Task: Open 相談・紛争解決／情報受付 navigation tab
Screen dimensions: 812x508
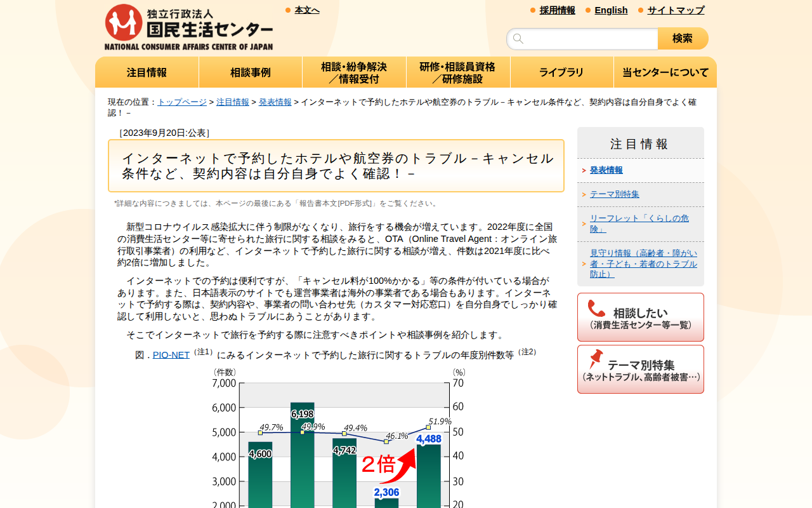Action: click(x=354, y=72)
